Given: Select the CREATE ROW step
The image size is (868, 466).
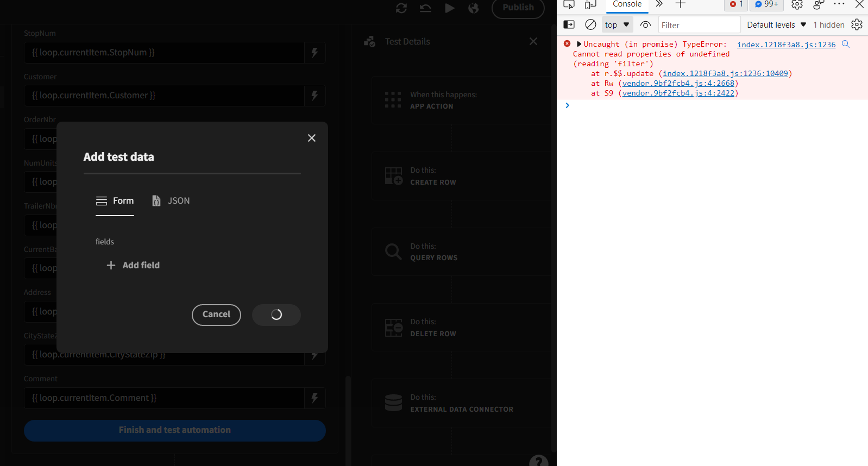Looking at the screenshot, I should point(462,176).
